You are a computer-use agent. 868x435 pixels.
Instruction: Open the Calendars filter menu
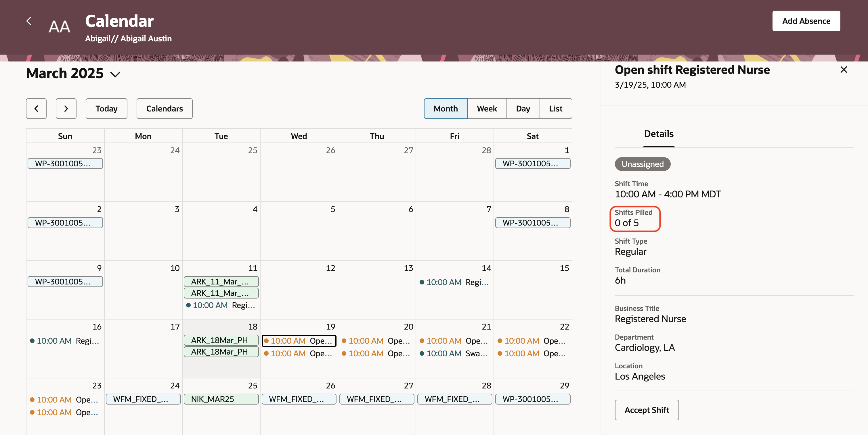point(165,108)
